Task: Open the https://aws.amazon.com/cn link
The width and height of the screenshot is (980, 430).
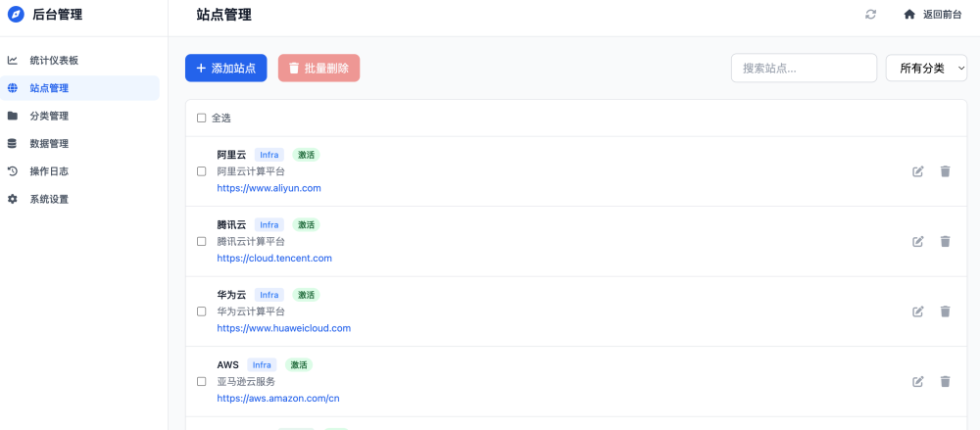Action: tap(278, 398)
